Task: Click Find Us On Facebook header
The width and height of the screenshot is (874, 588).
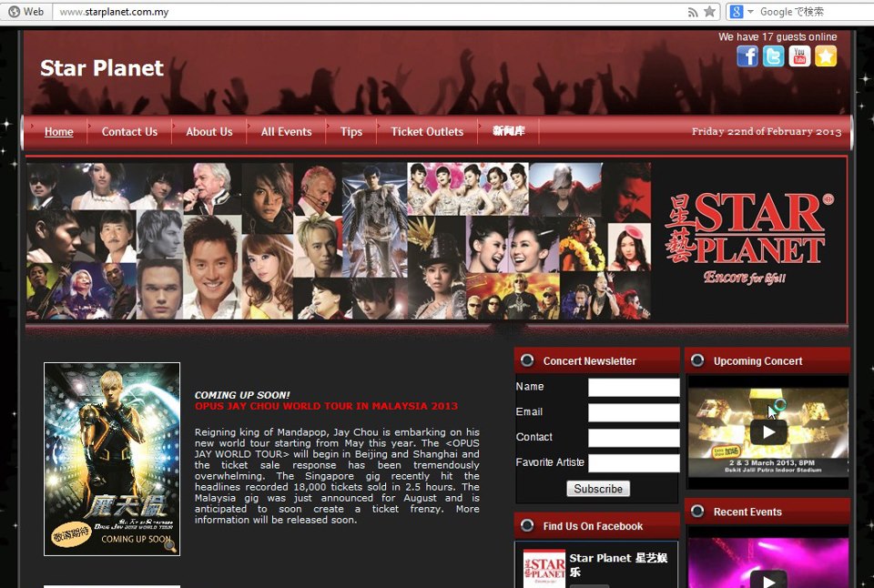Action: point(597,525)
